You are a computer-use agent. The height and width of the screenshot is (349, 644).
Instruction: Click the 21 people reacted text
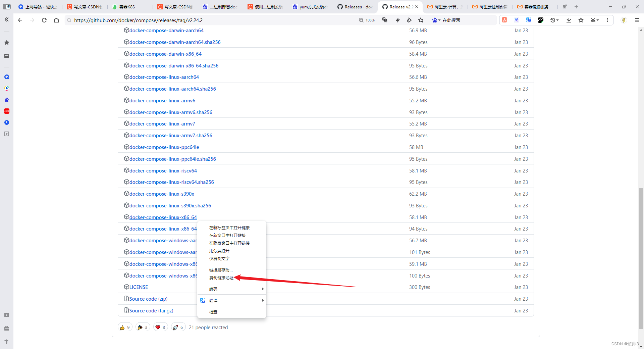208,327
